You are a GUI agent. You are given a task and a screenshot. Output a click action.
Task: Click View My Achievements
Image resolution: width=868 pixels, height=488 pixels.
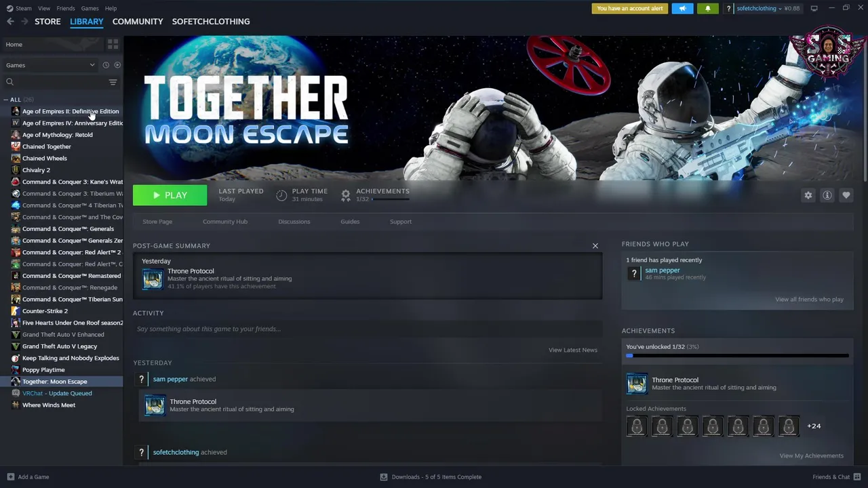click(x=811, y=456)
